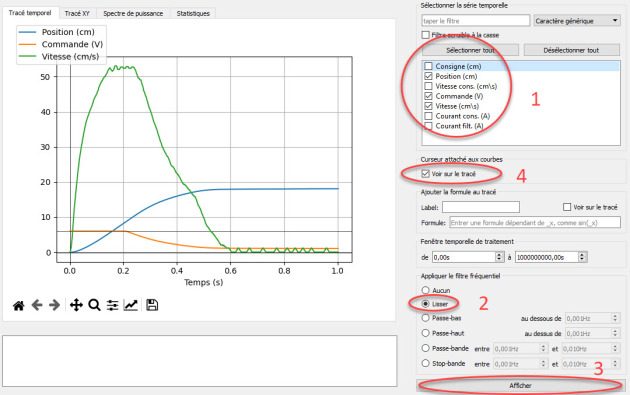
Task: Go forward to next plot view
Action: pos(55,305)
